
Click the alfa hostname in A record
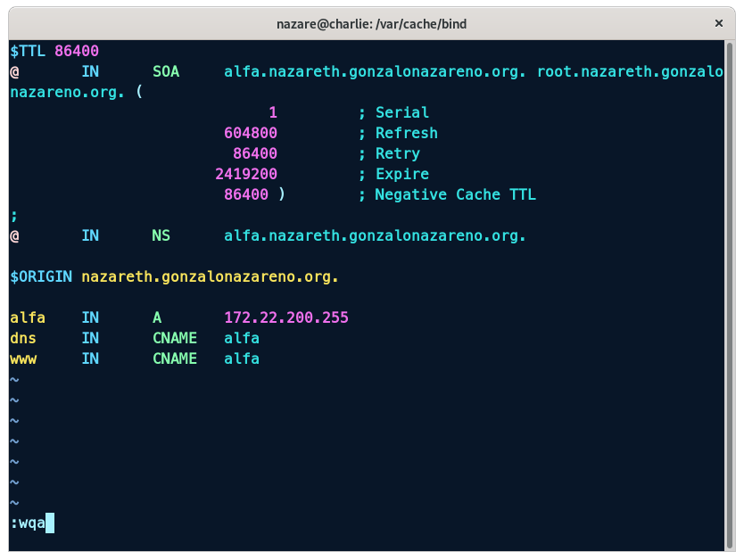pyautogui.click(x=28, y=318)
